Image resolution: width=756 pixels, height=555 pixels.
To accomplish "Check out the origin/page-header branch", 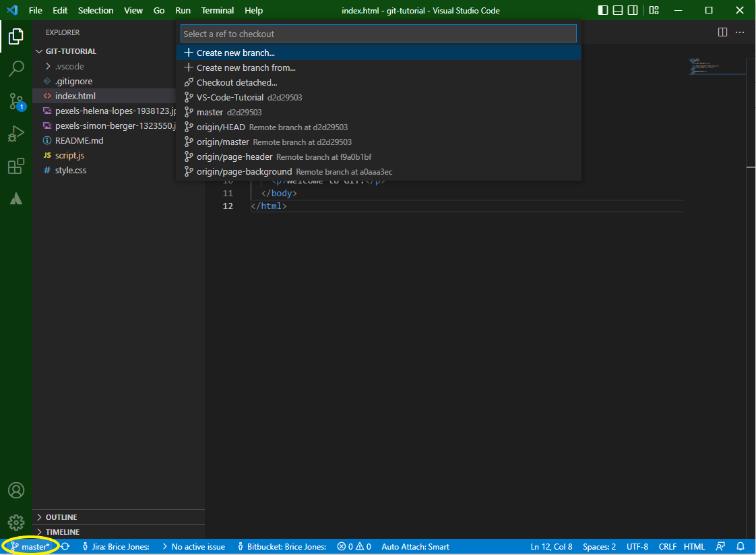I will coord(234,156).
